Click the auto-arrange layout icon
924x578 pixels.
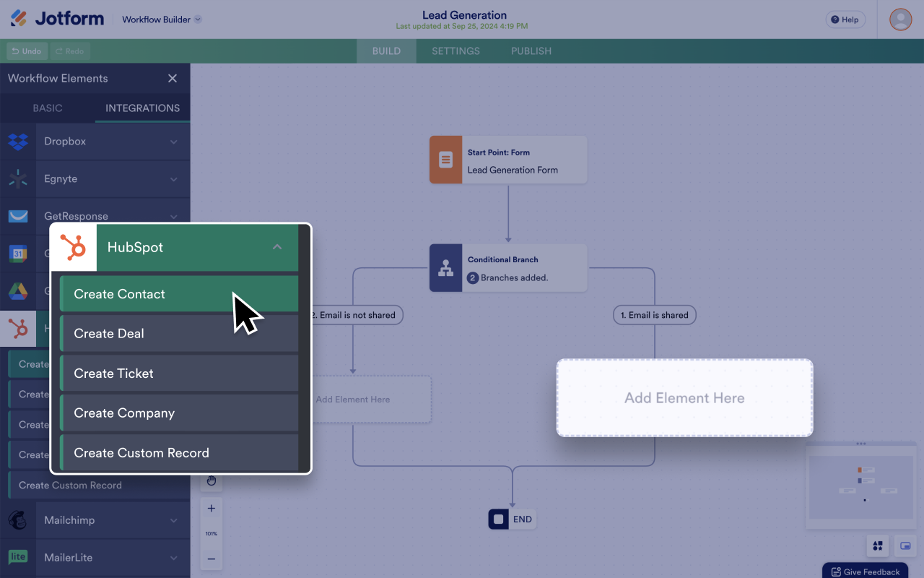click(x=878, y=545)
